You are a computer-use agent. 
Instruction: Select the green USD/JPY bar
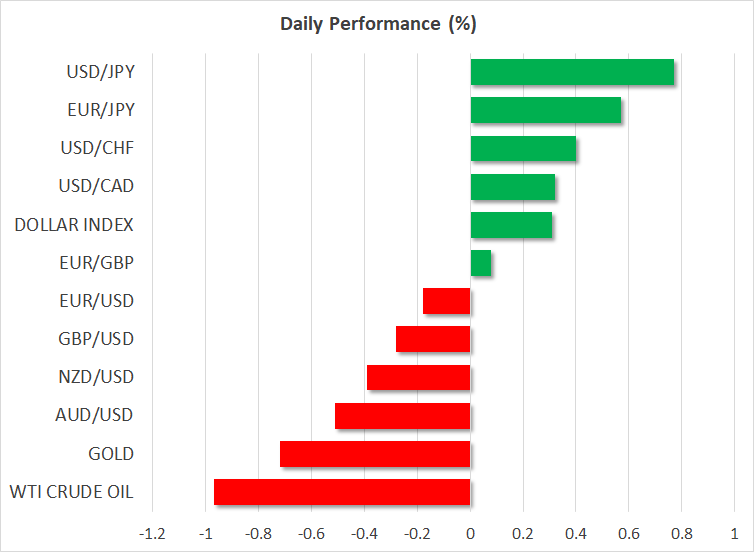point(571,73)
